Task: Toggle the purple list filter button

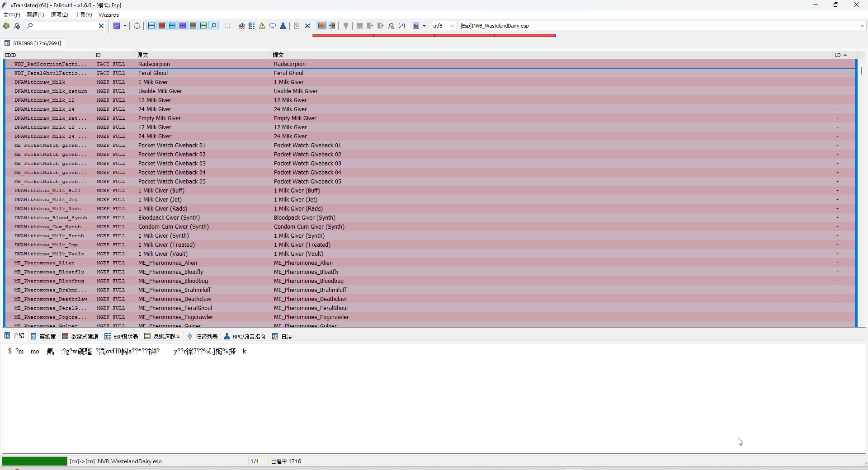Action: 183,26
